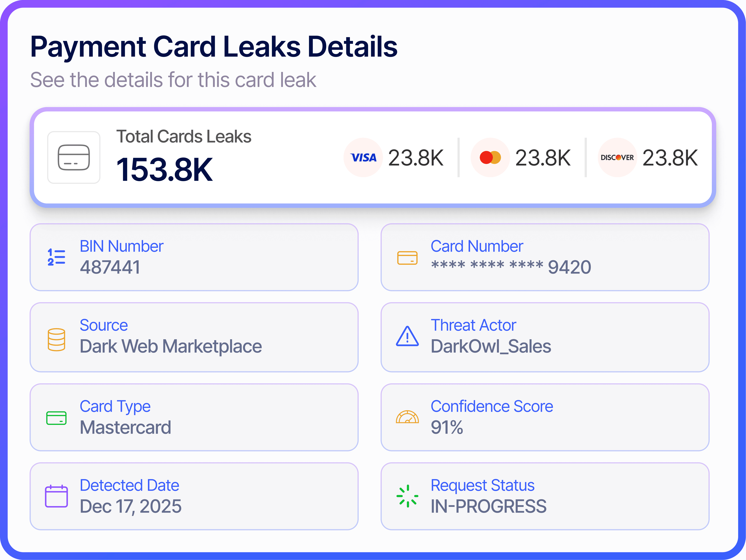Click the database icon next to Source
The width and height of the screenshot is (746, 560).
56,339
